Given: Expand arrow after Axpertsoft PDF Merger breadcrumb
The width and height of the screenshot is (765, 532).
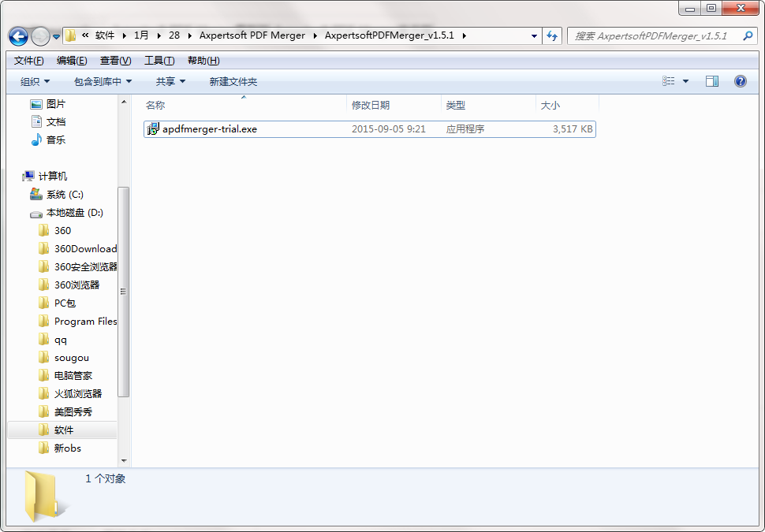Looking at the screenshot, I should (x=315, y=35).
